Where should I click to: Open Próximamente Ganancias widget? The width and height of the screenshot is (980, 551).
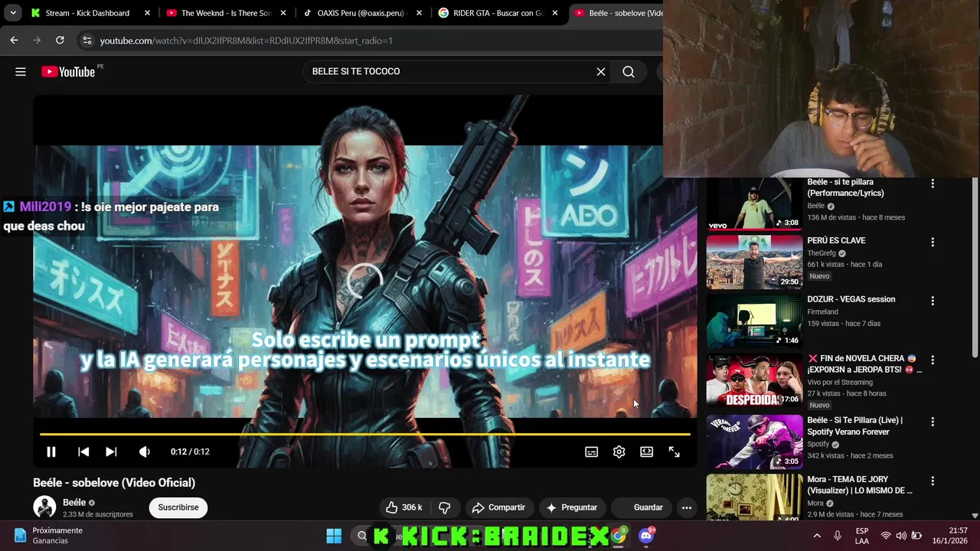click(49, 536)
